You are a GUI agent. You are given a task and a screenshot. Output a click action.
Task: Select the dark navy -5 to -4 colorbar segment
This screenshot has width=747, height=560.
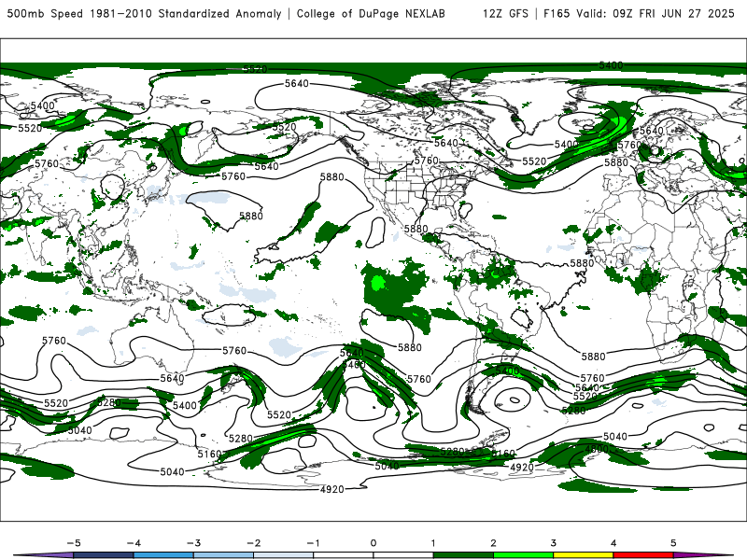104,555
